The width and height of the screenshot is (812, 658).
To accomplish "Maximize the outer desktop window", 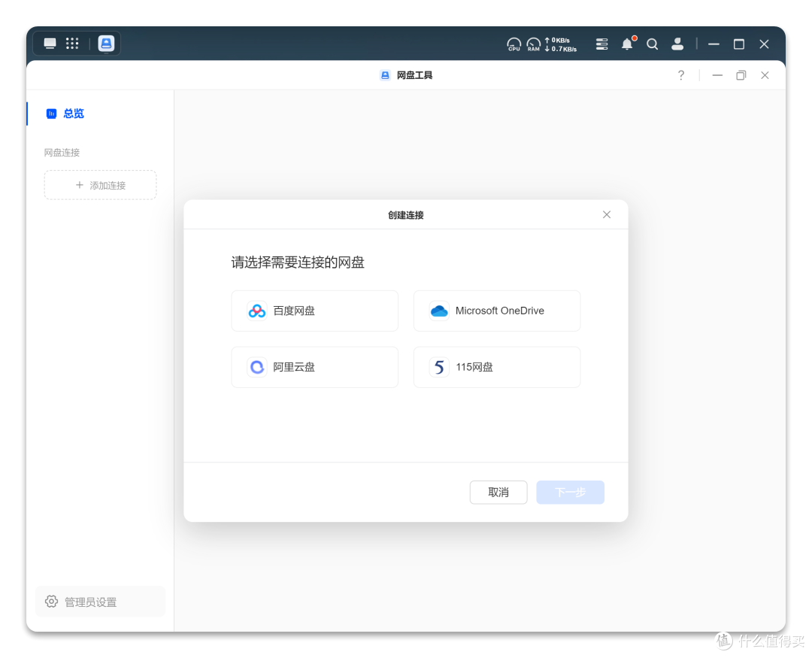I will point(739,44).
